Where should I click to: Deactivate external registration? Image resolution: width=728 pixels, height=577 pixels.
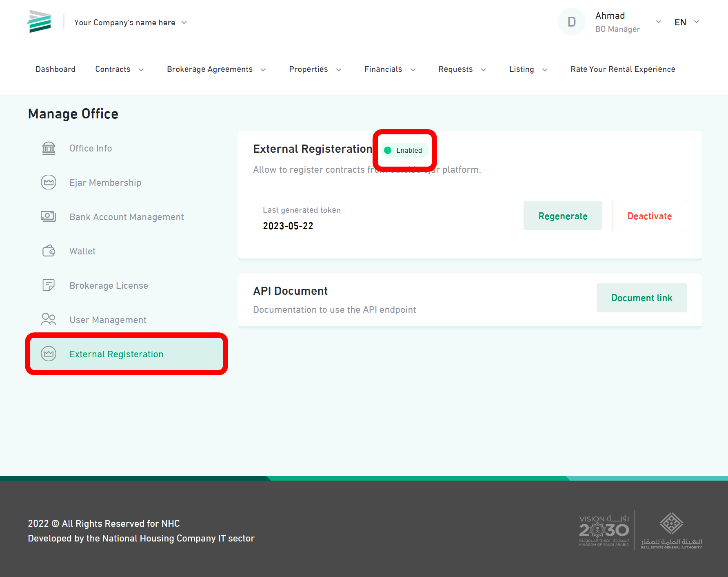point(649,216)
